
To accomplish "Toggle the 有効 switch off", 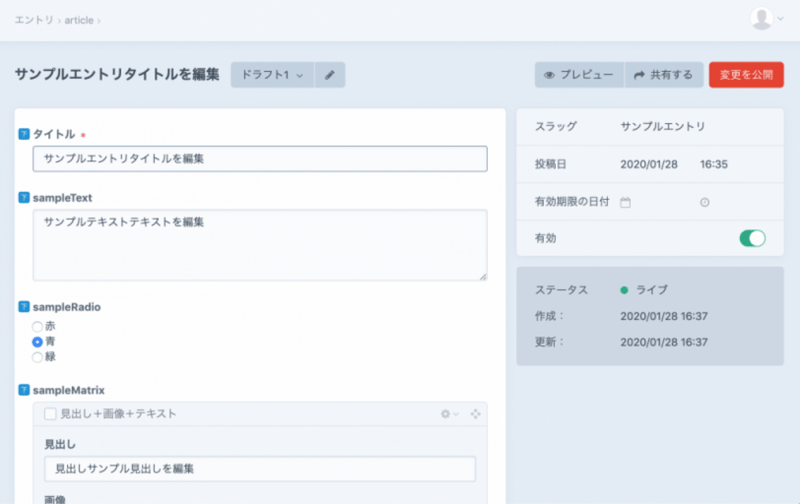I will tap(752, 238).
